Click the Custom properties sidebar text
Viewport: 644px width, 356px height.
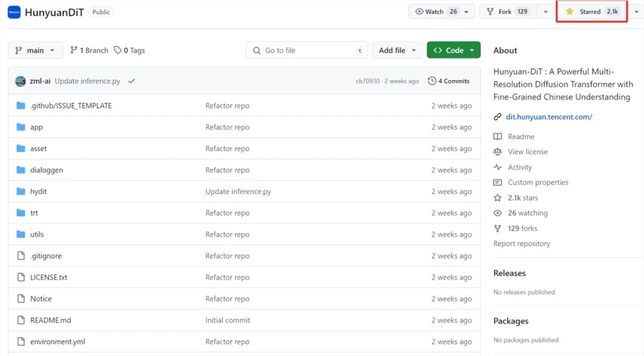tap(538, 182)
